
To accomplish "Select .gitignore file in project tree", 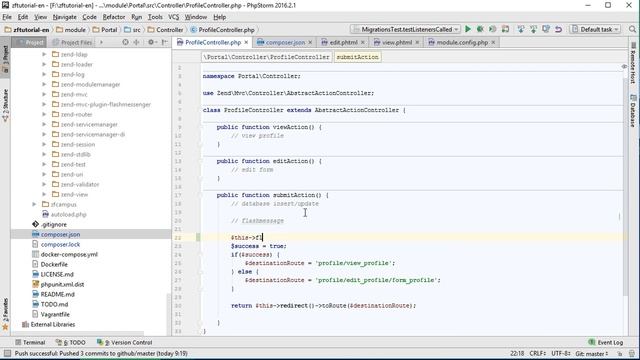I will (x=53, y=224).
